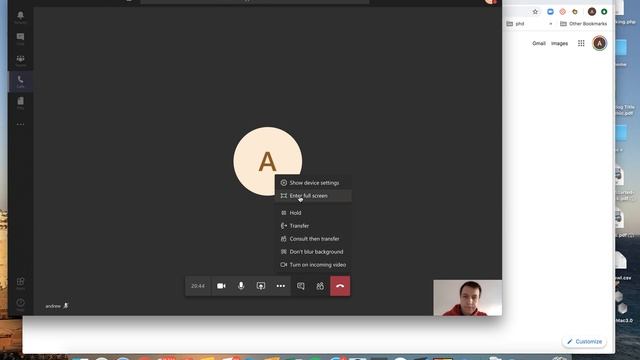Show the conversation chat panel
The height and width of the screenshot is (360, 640).
[301, 286]
